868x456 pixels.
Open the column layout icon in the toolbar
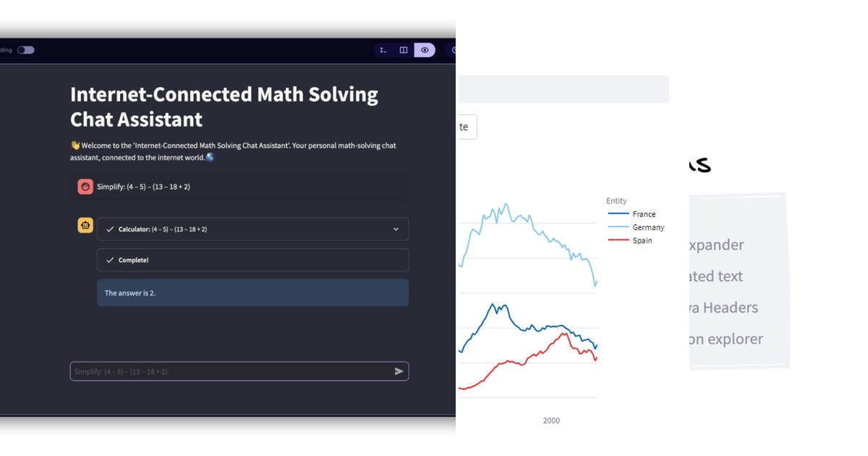point(402,50)
